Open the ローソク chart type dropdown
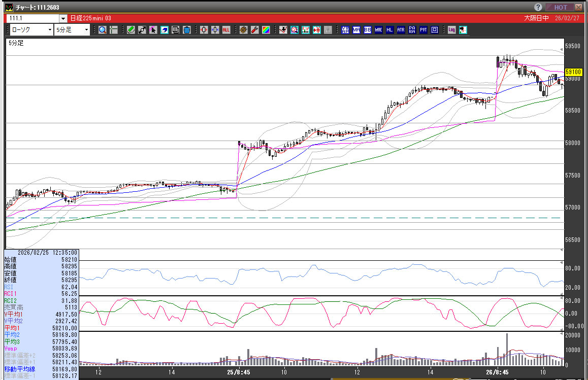The width and height of the screenshot is (588, 380). [30, 30]
